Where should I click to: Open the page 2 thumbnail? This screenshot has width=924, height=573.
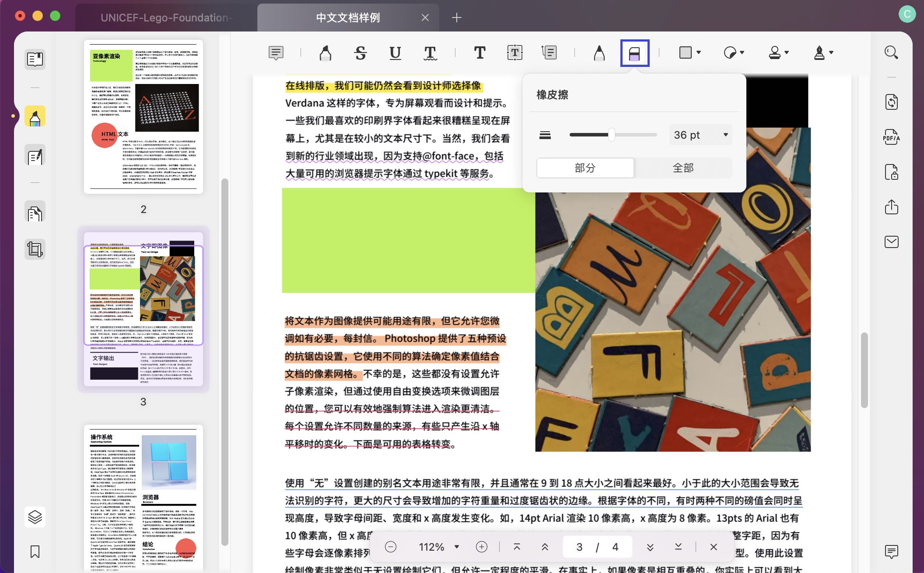point(143,117)
